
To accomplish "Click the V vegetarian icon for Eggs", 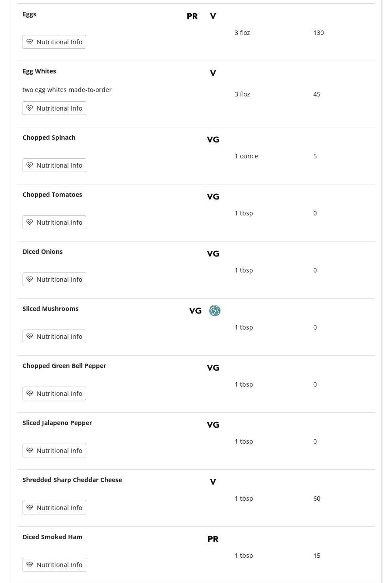I will point(213,16).
